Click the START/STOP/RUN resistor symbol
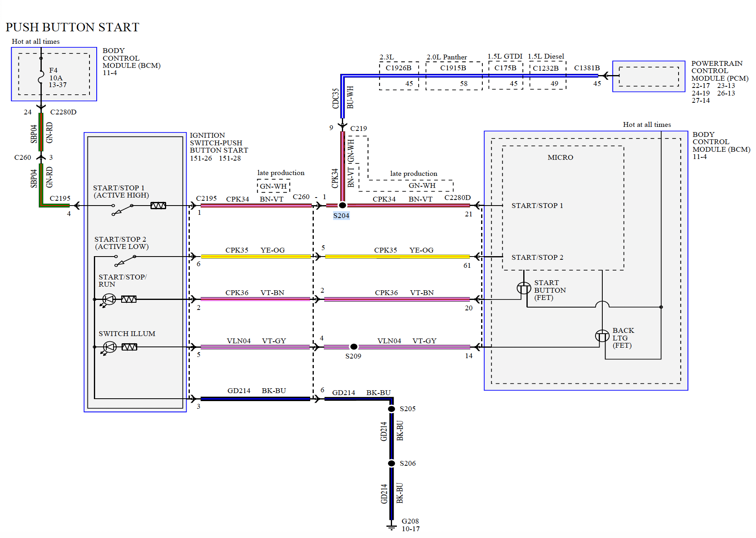This screenshot has width=756, height=538. pos(129,299)
